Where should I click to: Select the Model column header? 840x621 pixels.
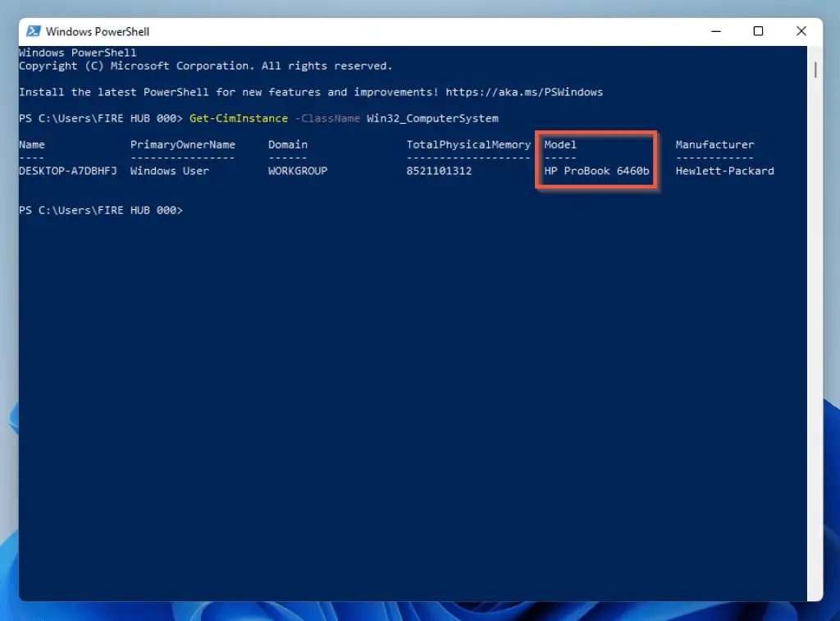coord(559,144)
